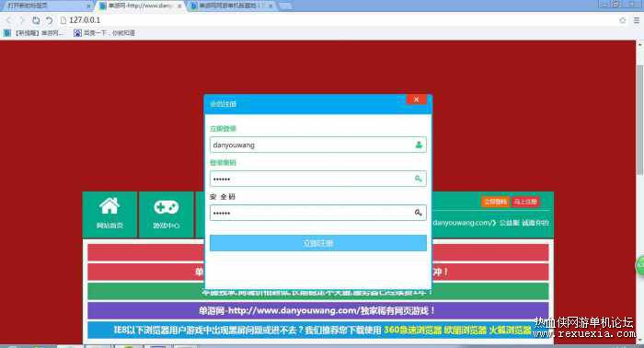Click the user icon in username field

click(x=419, y=145)
